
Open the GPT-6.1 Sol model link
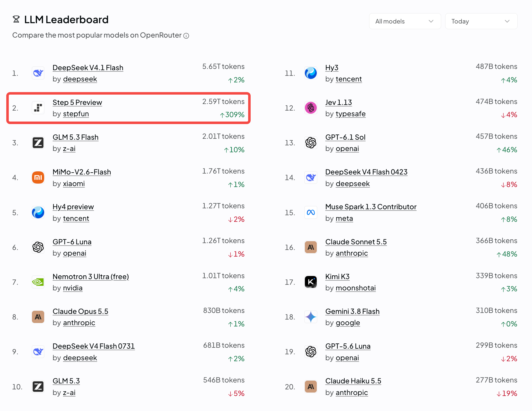(x=345, y=137)
